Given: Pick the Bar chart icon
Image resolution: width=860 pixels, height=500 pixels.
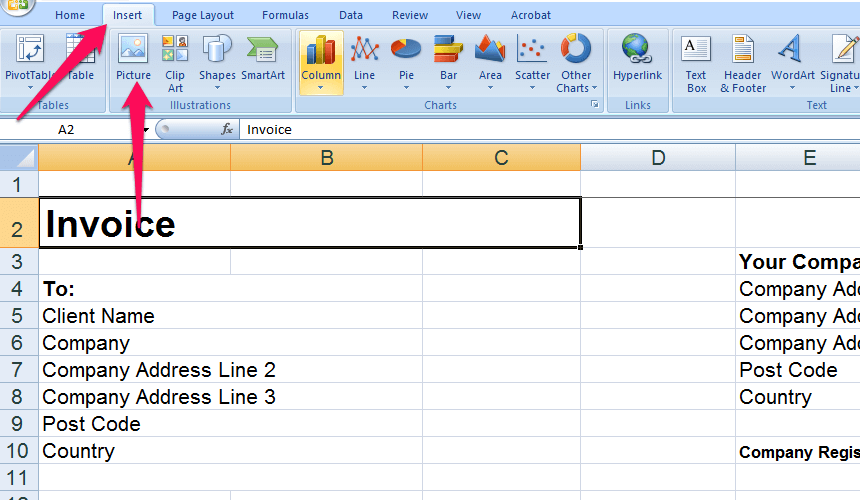Looking at the screenshot, I should point(448,62).
